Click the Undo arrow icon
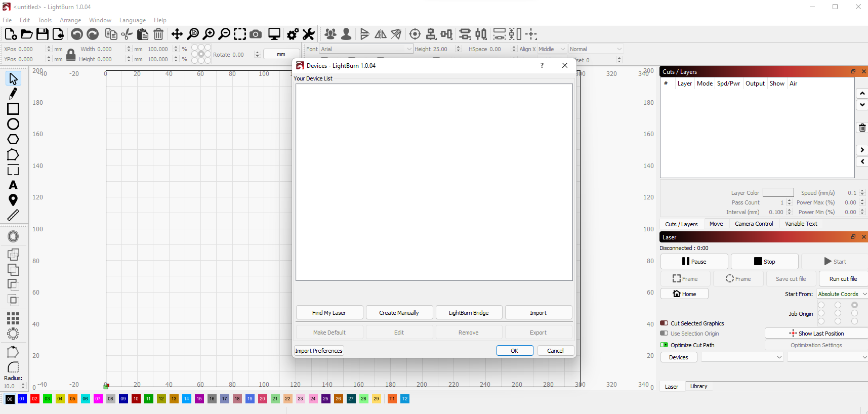Screen dimensions: 868x414 tap(77, 34)
